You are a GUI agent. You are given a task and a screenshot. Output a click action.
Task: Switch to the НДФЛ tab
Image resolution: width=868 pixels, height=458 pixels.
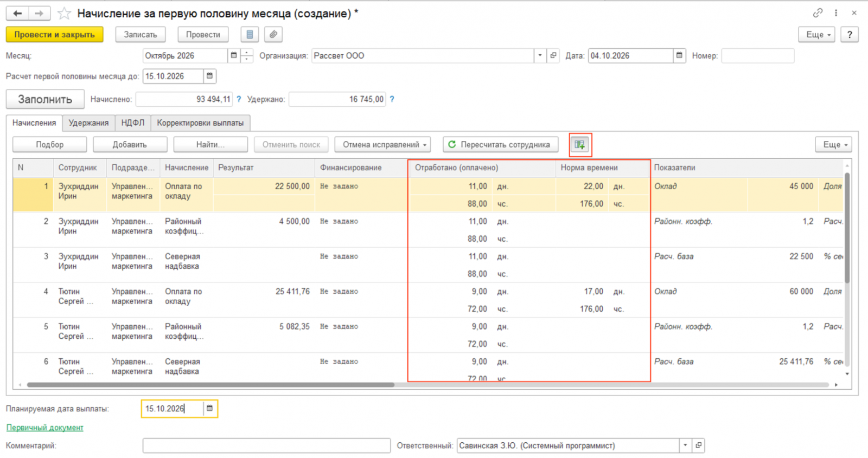pyautogui.click(x=133, y=123)
